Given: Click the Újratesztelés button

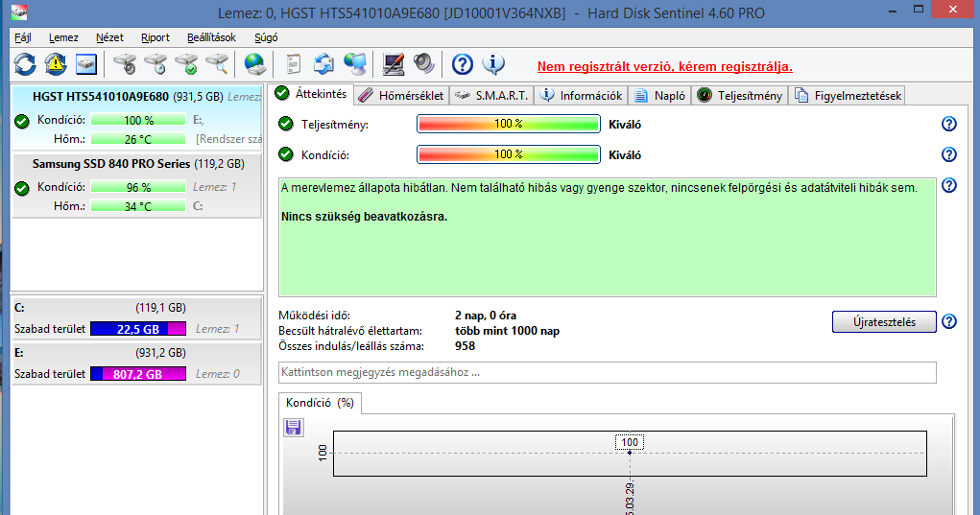Looking at the screenshot, I should (884, 322).
